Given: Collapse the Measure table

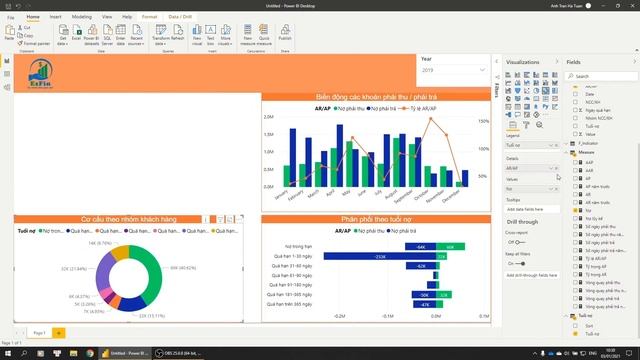Looking at the screenshot, I should click(567, 152).
